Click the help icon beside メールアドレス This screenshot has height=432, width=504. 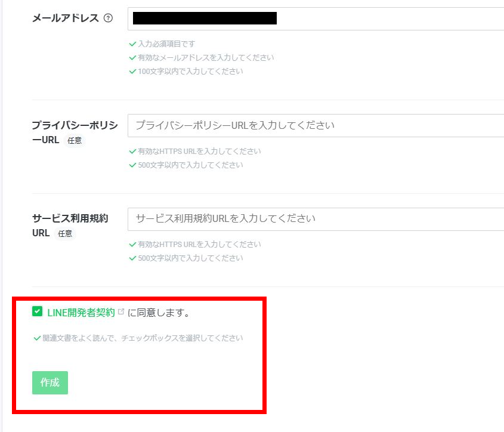click(x=108, y=18)
